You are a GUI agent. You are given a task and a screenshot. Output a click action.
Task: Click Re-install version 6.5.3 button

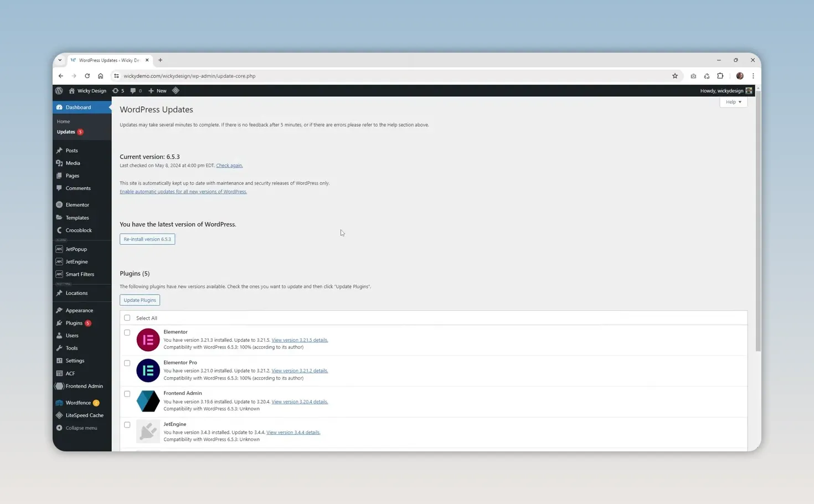pos(147,239)
